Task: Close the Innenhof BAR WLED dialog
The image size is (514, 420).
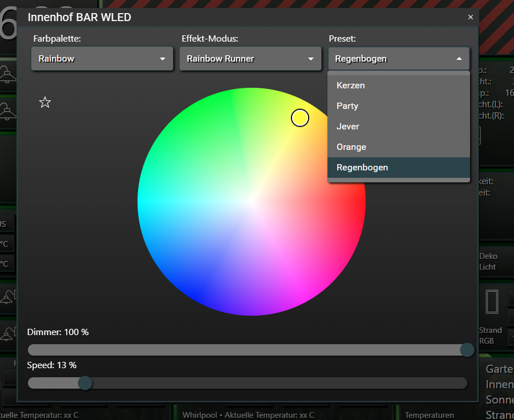Action: 471,17
